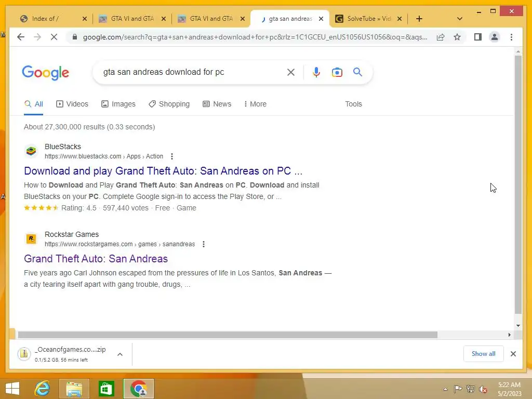The height and width of the screenshot is (399, 532).
Task: Open Windows Store from the taskbar
Action: pos(106,389)
